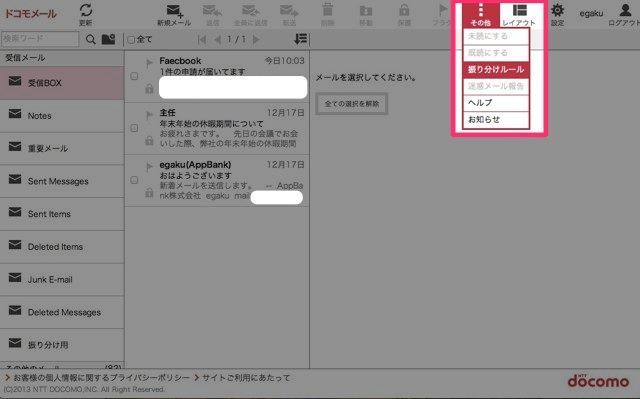Screen dimensions: 640x399
Task: Open 年末年始の休暇期間について message
Action: tap(217, 129)
